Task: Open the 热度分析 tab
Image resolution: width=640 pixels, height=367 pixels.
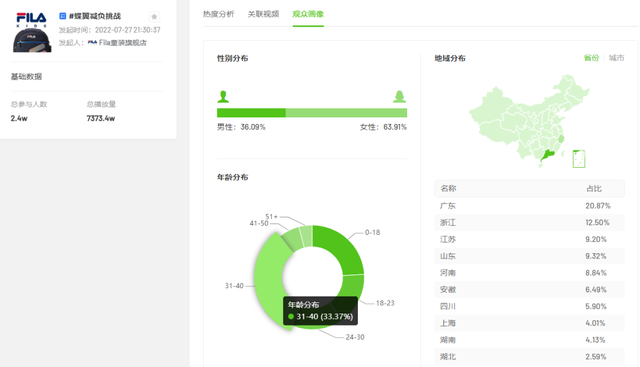Action: pos(218,14)
